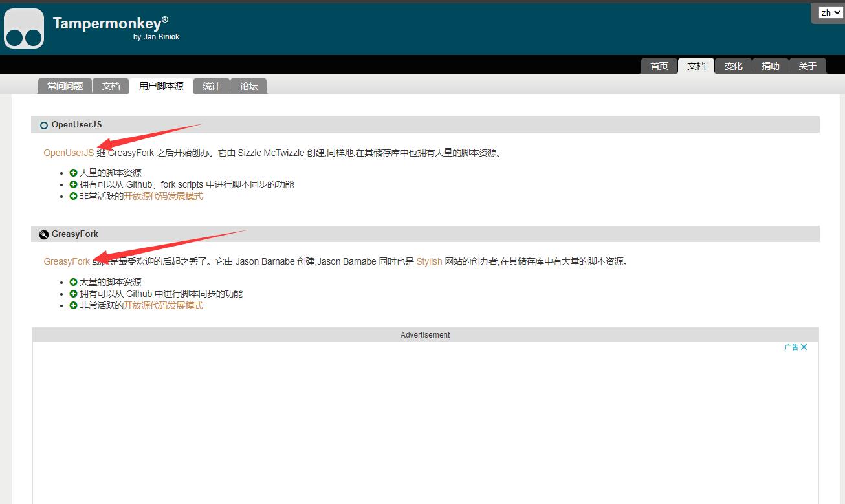
Task: Open the top 文档 tab next to 首页
Action: (696, 66)
